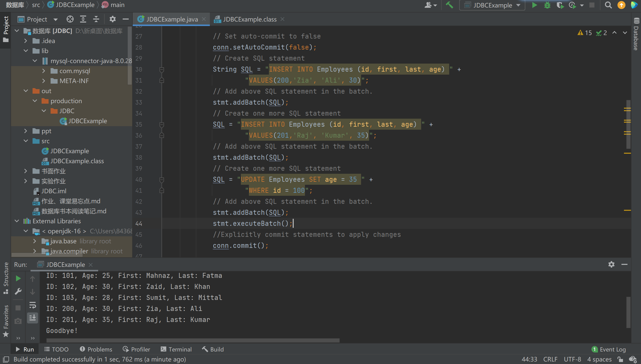Open JDBCExample run configuration dropdown
This screenshot has width=641, height=364.
pyautogui.click(x=492, y=5)
